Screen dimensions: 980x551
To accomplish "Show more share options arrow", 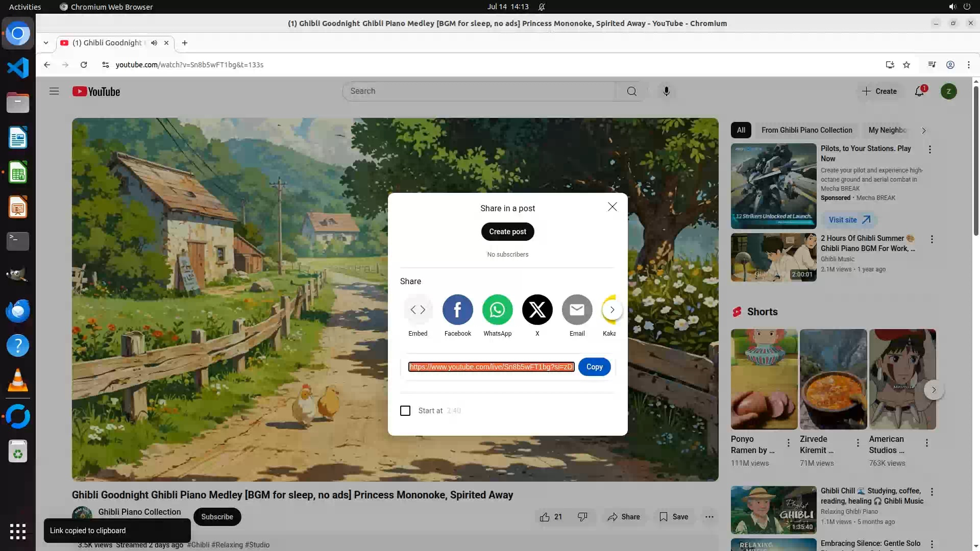I will [612, 310].
